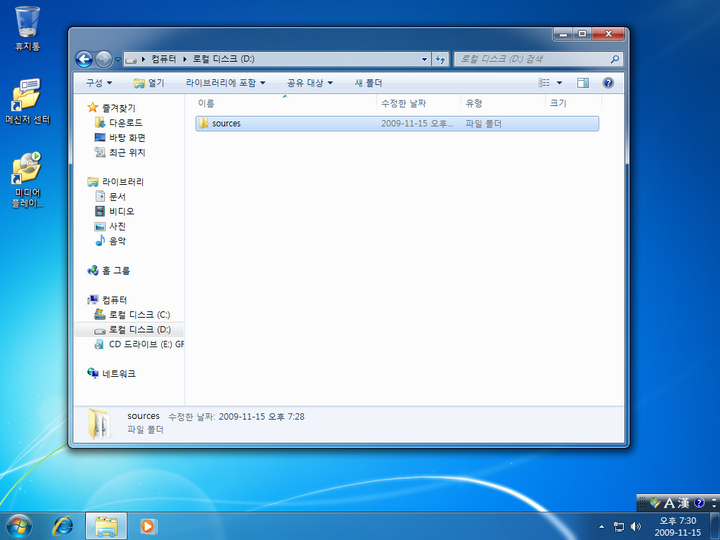Viewport: 720px width, 540px height.
Task: Sort by the 이름 column header
Action: coord(206,103)
